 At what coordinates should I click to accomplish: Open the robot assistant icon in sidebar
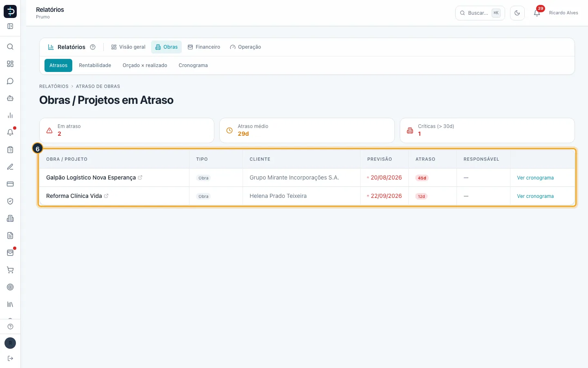tap(10, 98)
